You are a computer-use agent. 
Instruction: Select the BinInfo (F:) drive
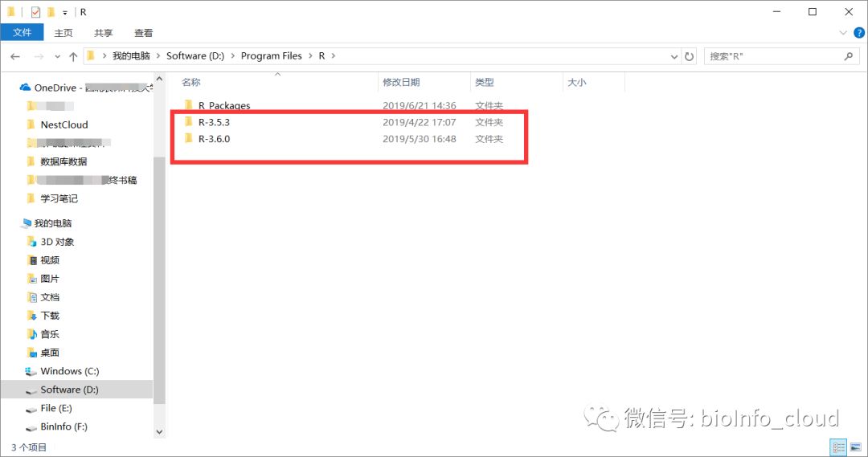63,426
